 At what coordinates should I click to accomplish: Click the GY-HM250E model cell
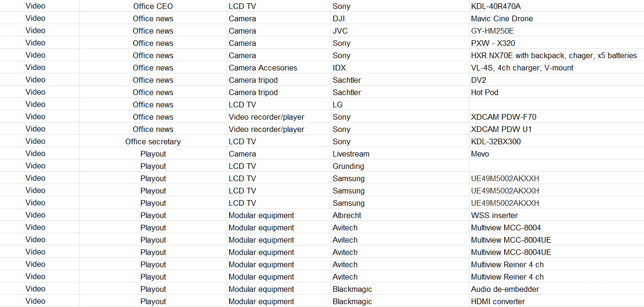tap(492, 31)
